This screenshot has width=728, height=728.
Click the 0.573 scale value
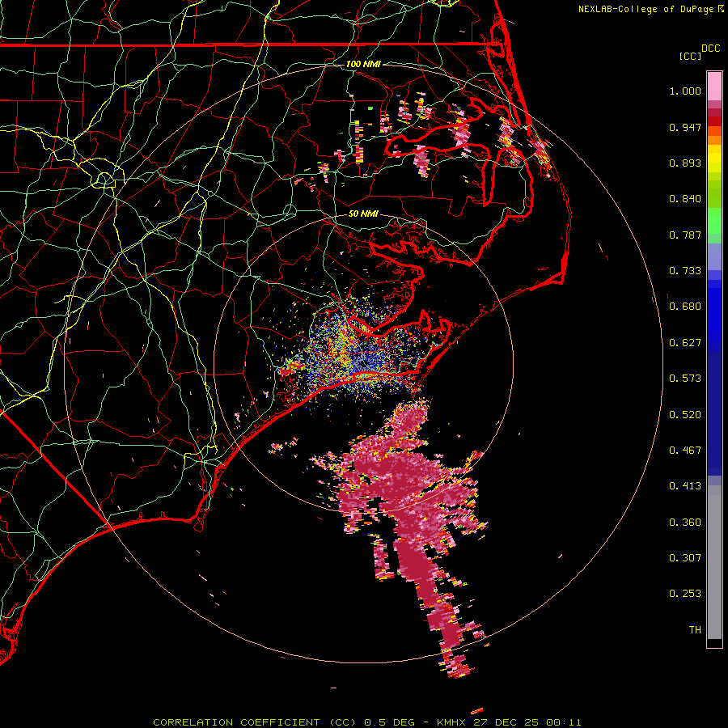[x=685, y=379]
